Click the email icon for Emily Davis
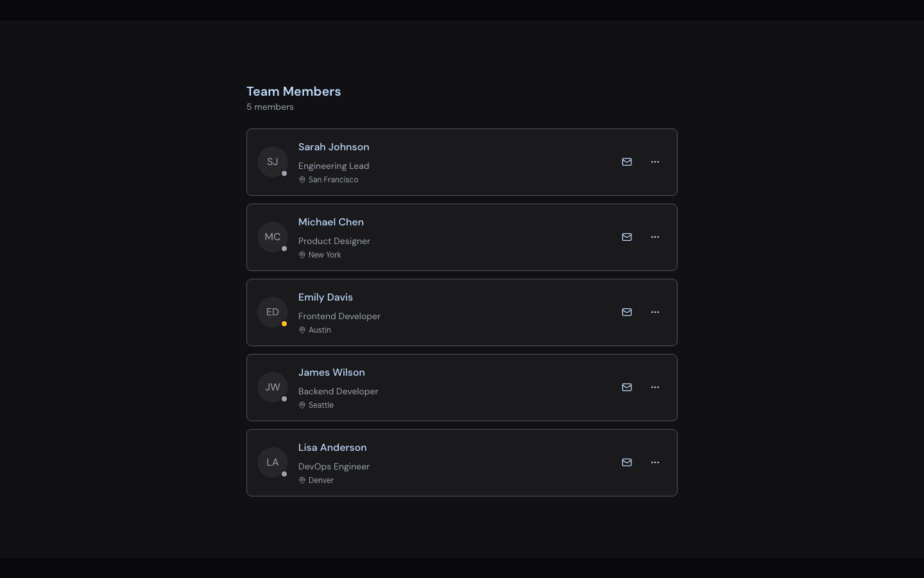 click(627, 312)
